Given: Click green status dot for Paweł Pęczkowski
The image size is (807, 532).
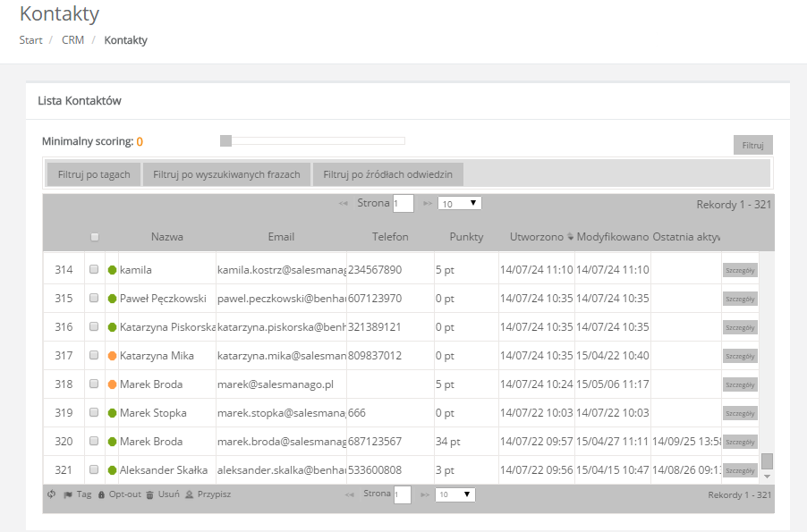Looking at the screenshot, I should coord(112,299).
